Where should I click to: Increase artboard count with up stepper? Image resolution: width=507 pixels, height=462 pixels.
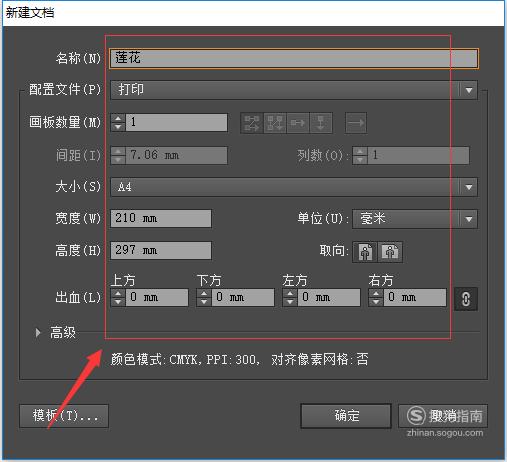click(118, 118)
